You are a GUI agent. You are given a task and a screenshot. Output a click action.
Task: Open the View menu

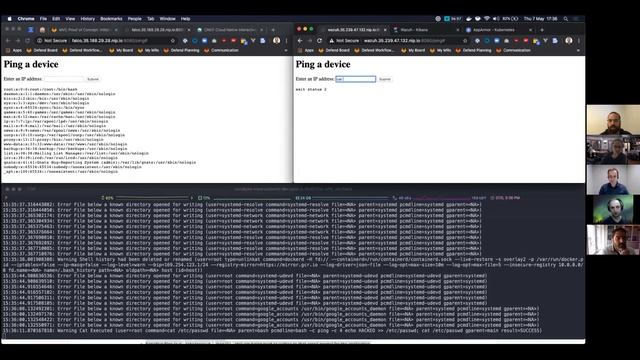click(70, 19)
